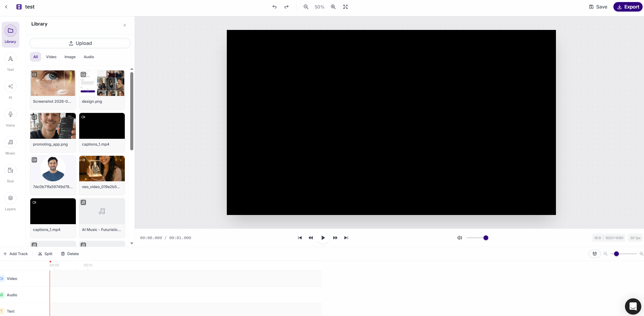Open the Voice panel
644x316 pixels.
coord(11,118)
